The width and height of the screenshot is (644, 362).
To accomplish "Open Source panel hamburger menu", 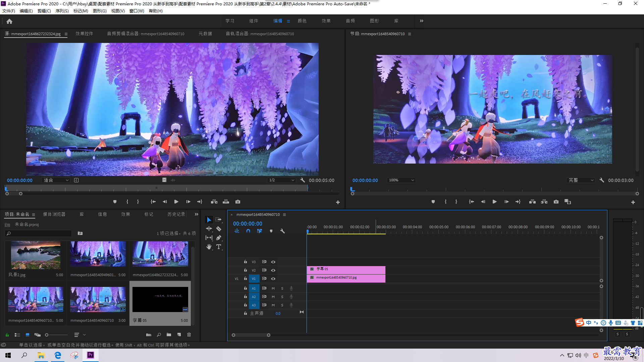I will click(x=66, y=34).
